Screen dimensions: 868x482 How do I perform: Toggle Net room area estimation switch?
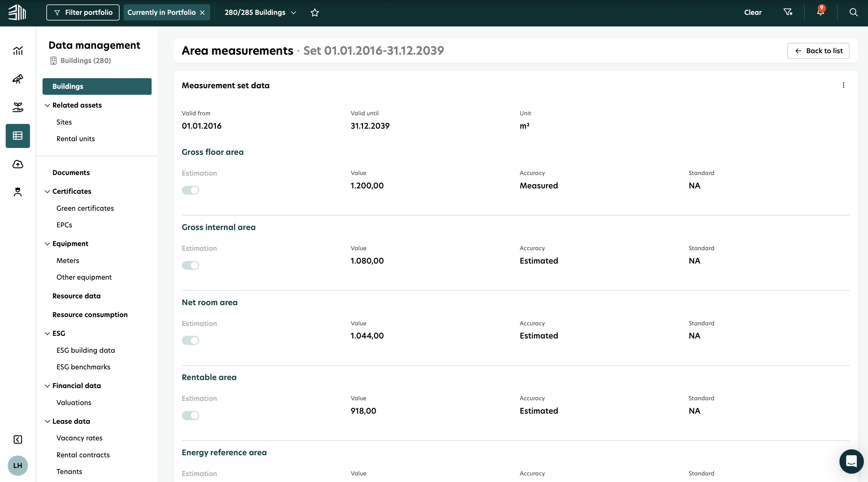pos(190,340)
